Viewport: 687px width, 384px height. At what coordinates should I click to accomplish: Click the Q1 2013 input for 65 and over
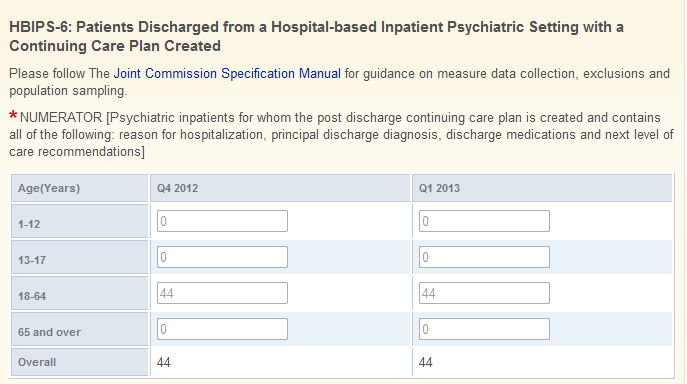click(x=484, y=329)
